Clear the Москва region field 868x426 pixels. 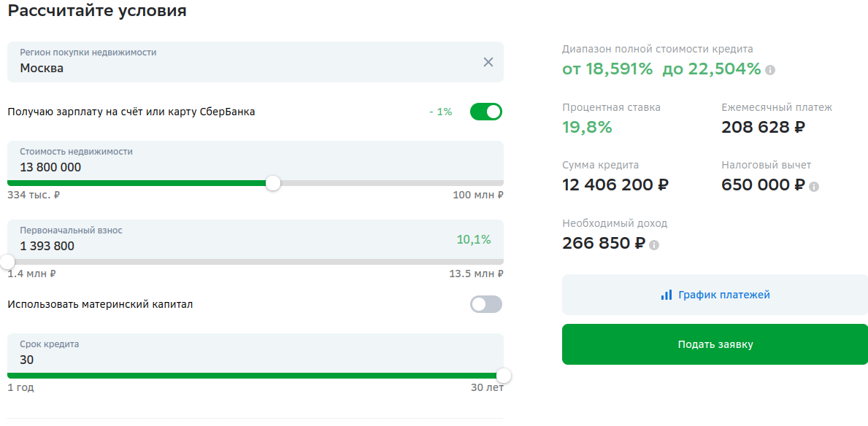point(488,62)
